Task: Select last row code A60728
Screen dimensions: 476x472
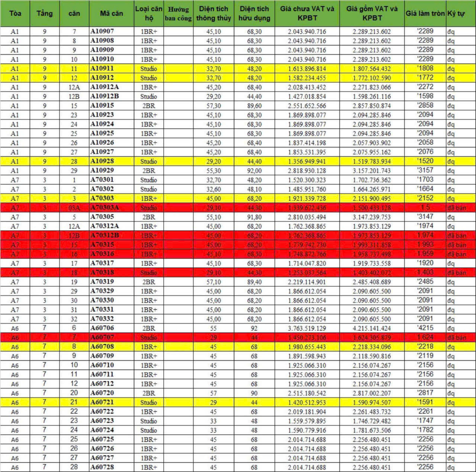Action: pyautogui.click(x=102, y=467)
